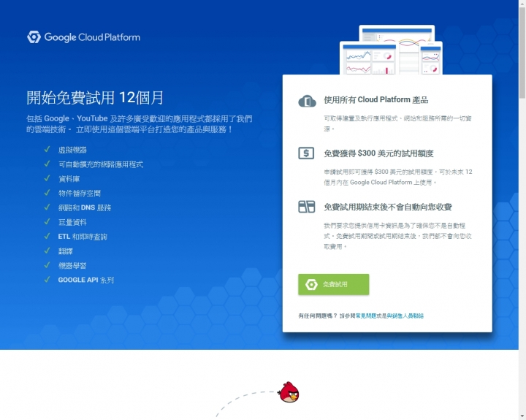This screenshot has height=420, width=526.
Task: Click the list item text 可自動擴充的網路應用程式
Action: 101,164
